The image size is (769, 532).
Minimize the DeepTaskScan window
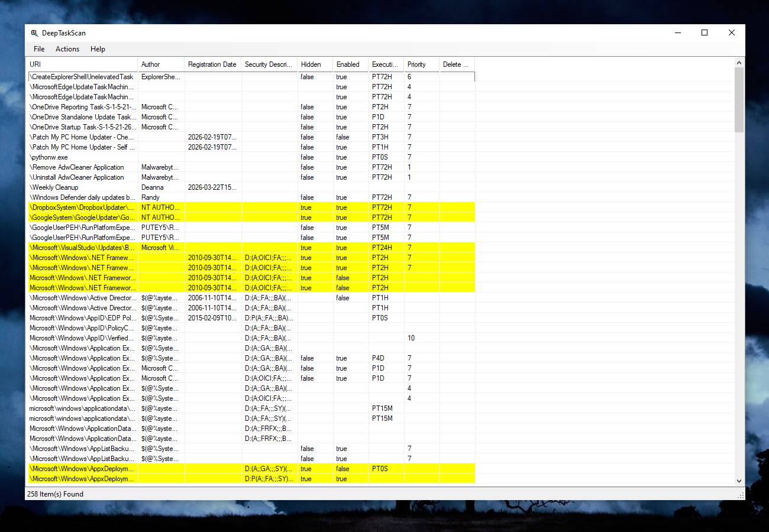[x=677, y=33]
